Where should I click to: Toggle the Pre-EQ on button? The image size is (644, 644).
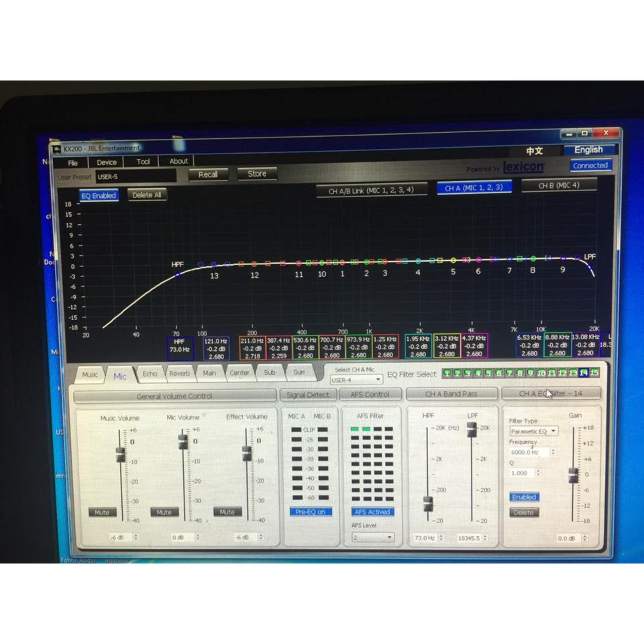click(310, 512)
